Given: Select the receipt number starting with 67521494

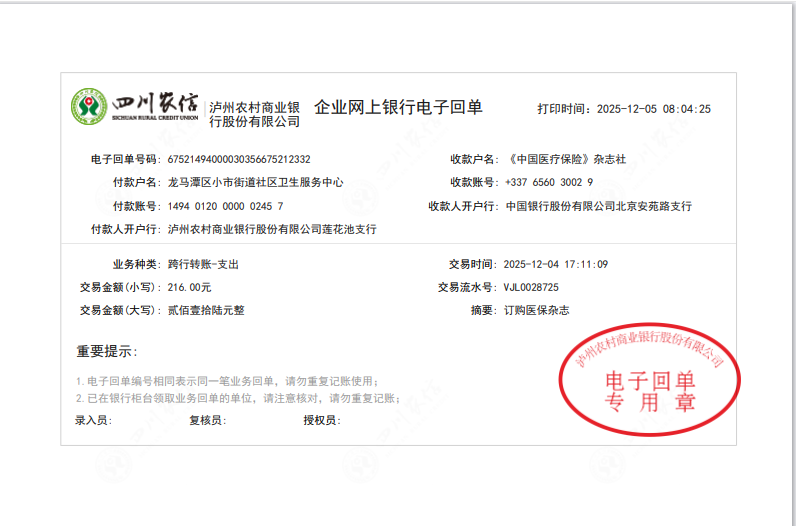Looking at the screenshot, I should pyautogui.click(x=238, y=159).
